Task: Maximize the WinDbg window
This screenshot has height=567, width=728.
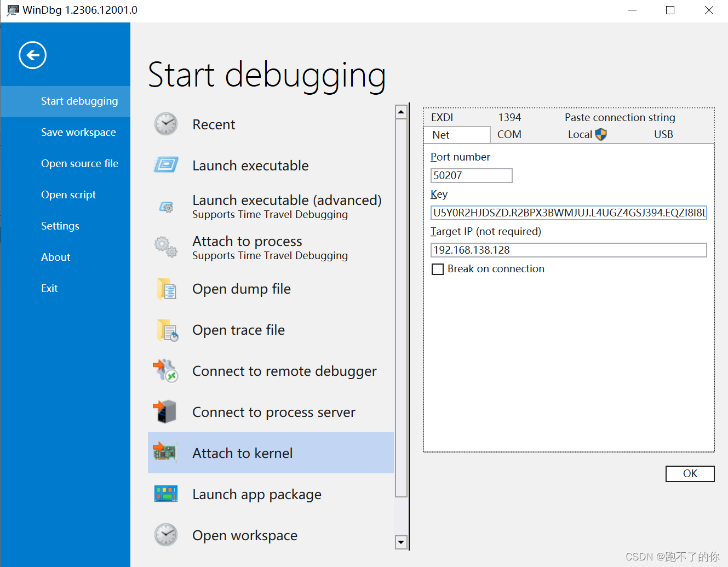Action: (x=670, y=10)
